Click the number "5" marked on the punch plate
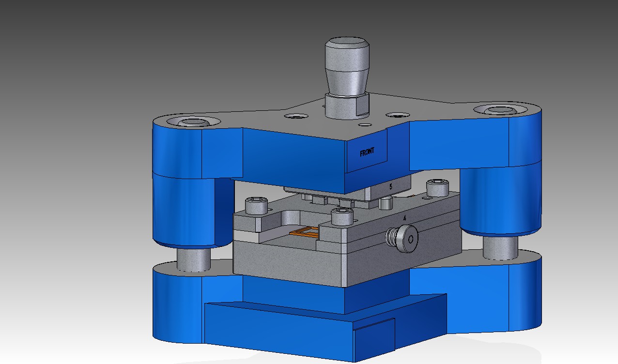The image size is (618, 364). [391, 186]
